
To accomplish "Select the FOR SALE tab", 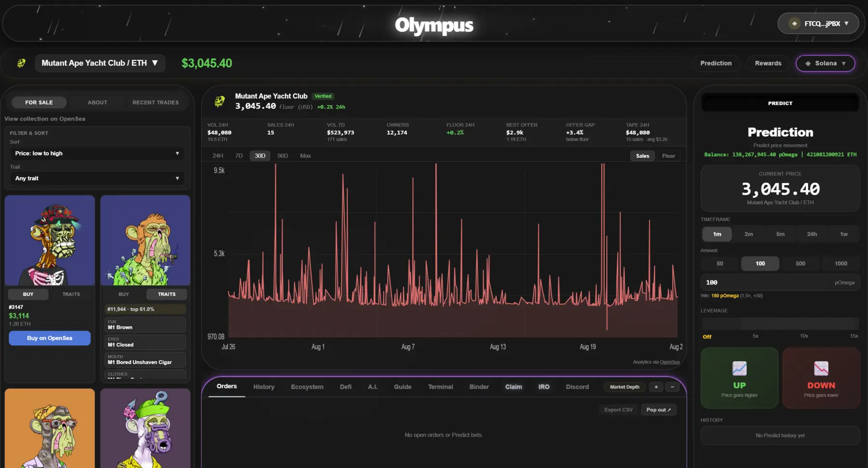I will 39,102.
